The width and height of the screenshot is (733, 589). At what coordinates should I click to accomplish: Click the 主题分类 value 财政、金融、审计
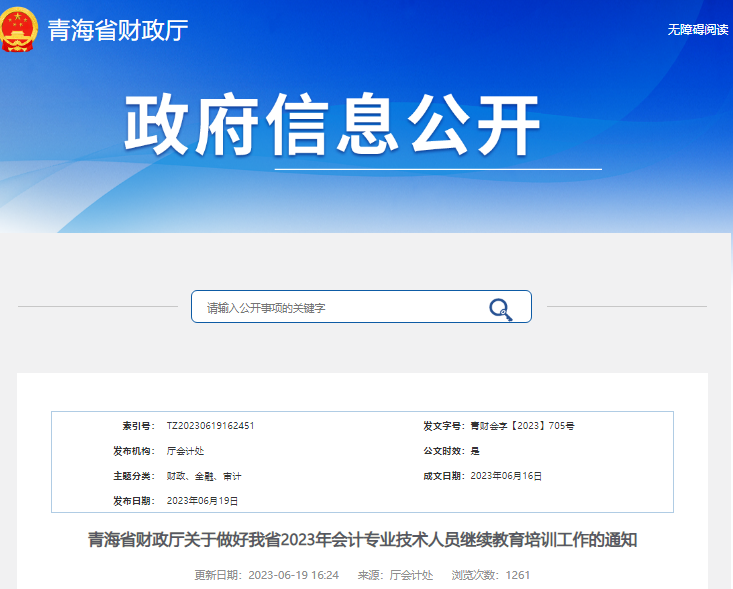[x=204, y=476]
